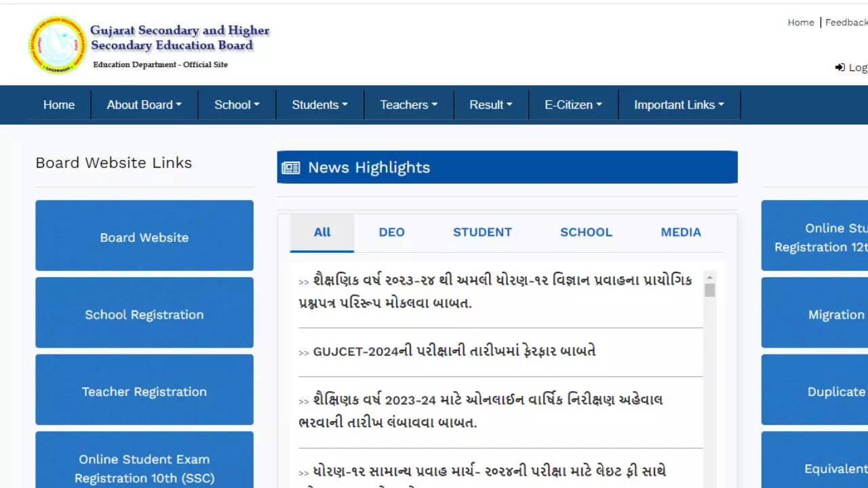Viewport: 868px width, 488px height.
Task: Open the Board Website button
Action: [144, 236]
